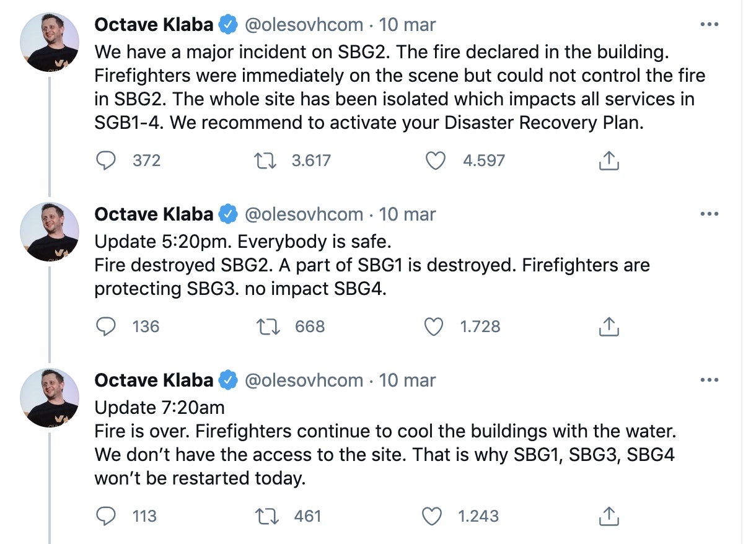The height and width of the screenshot is (544, 756).
Task: Open Octave Klaba's profile from first tweet name
Action: [x=154, y=25]
